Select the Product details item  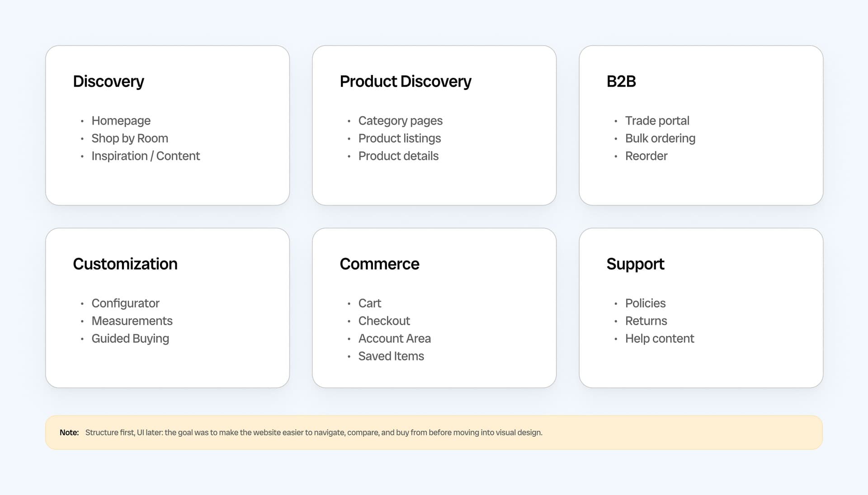[398, 156]
